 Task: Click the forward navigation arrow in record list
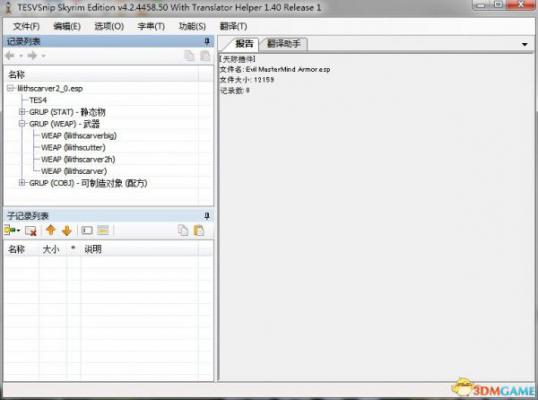32,56
